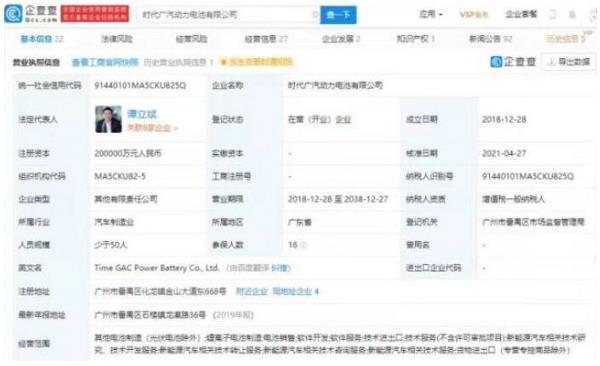Open the 企业套餐 link
600x366 pixels.
click(521, 15)
